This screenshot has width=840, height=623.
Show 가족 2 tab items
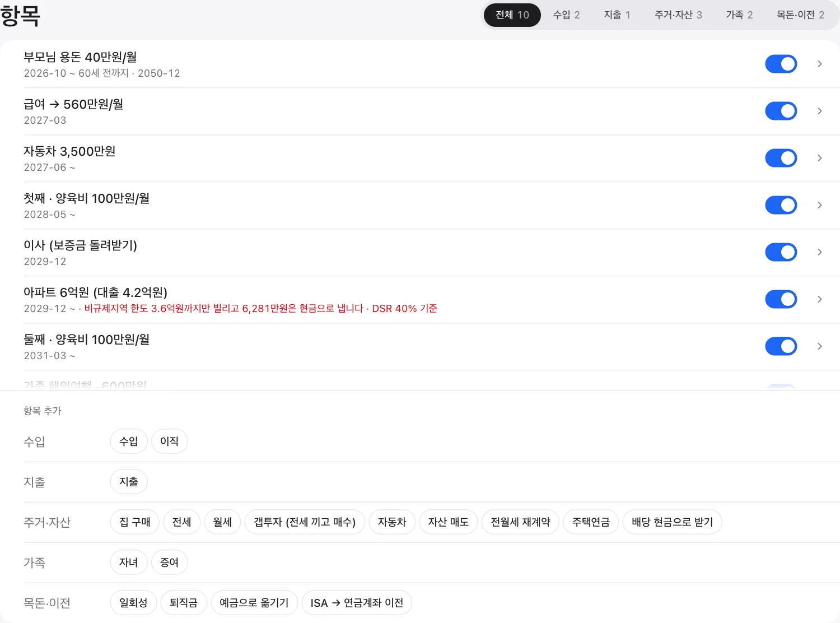click(x=739, y=15)
